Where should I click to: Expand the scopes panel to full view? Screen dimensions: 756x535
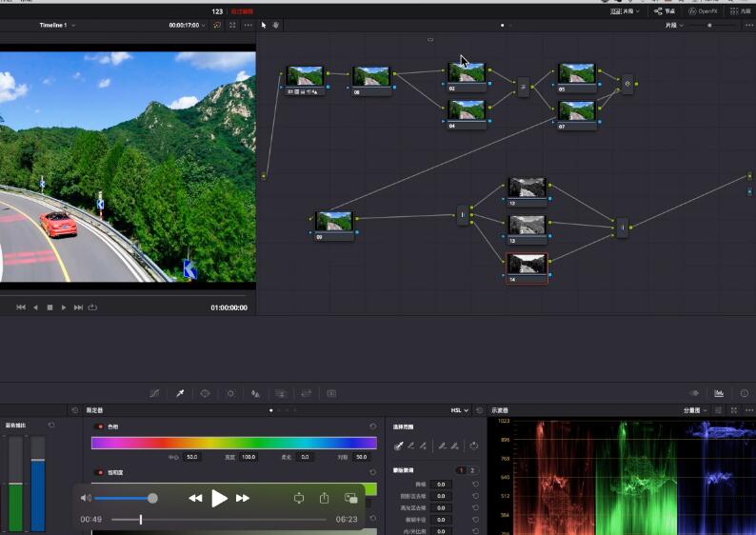pyautogui.click(x=734, y=410)
